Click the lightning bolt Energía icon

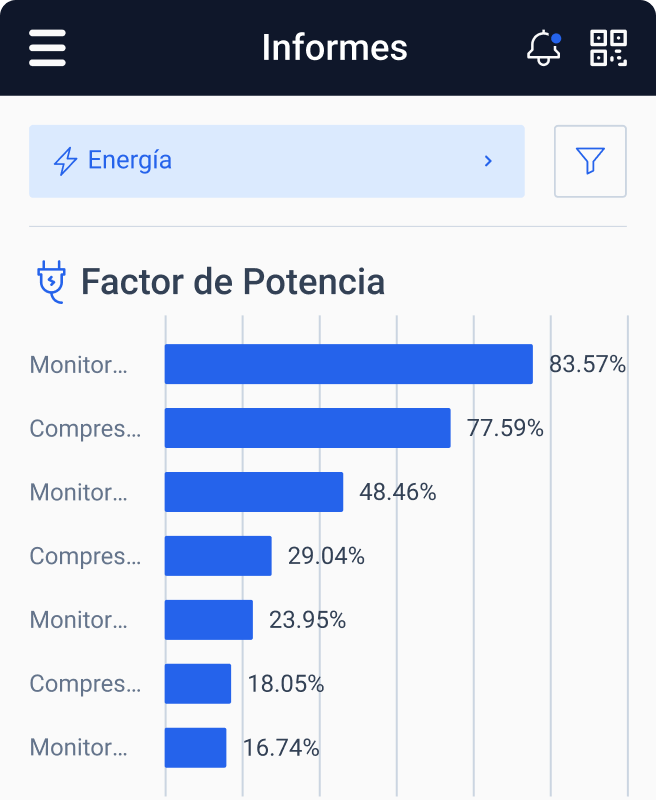click(x=65, y=161)
